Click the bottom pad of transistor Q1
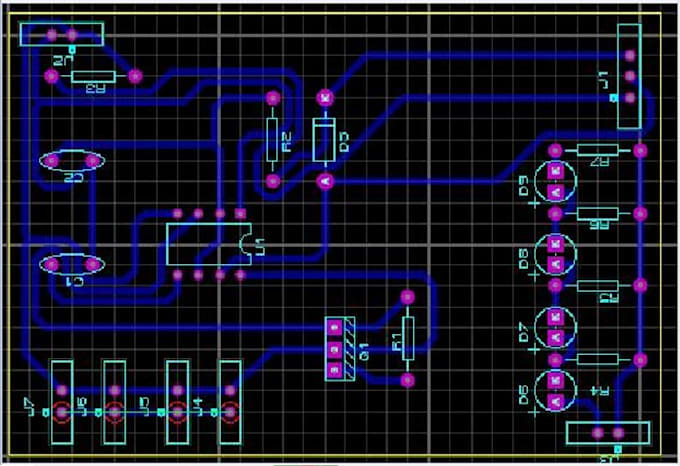 (x=334, y=370)
